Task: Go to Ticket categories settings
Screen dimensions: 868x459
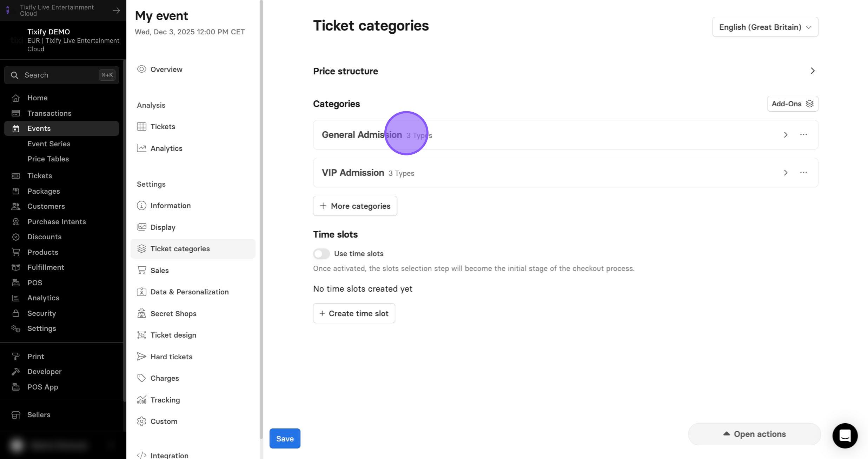Action: pos(193,249)
